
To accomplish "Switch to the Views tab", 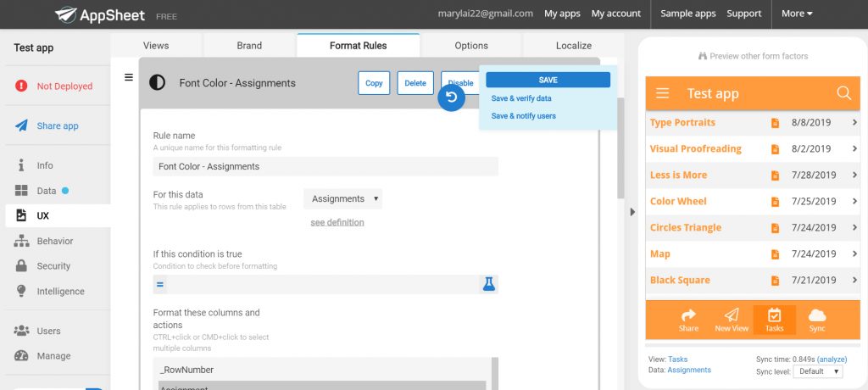I will 156,46.
